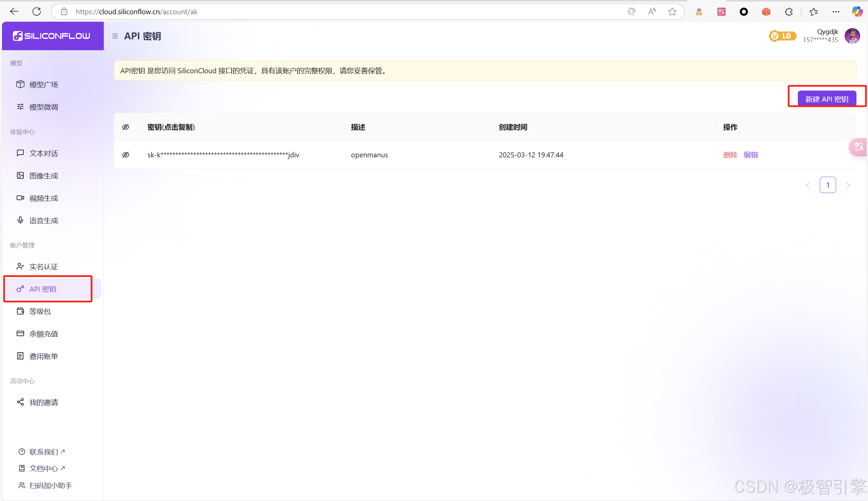Click the browser refresh icon
868x501 pixels.
click(x=37, y=12)
